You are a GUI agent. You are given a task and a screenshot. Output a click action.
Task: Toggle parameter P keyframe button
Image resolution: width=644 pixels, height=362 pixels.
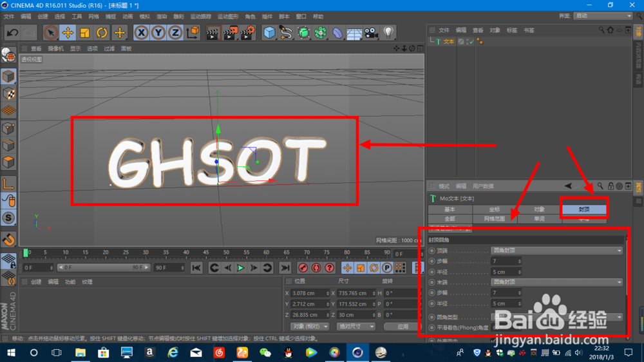pos(387,268)
